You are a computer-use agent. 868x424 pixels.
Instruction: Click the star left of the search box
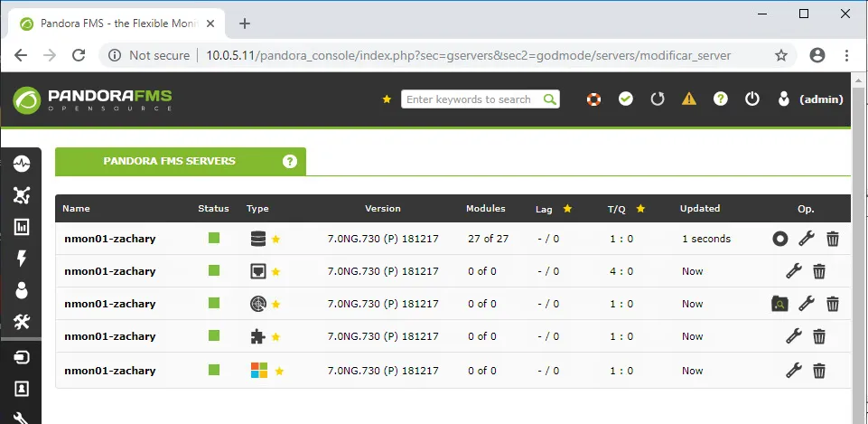click(x=387, y=99)
